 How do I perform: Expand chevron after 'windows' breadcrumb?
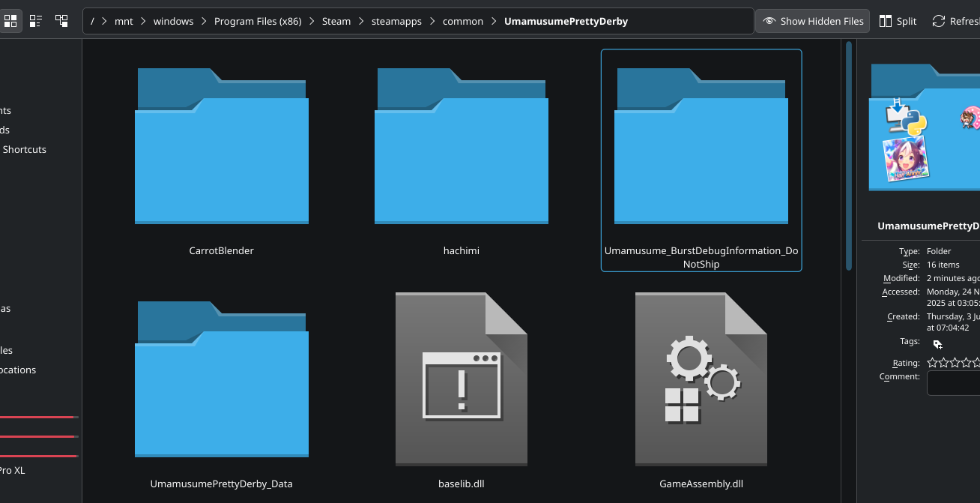point(205,21)
